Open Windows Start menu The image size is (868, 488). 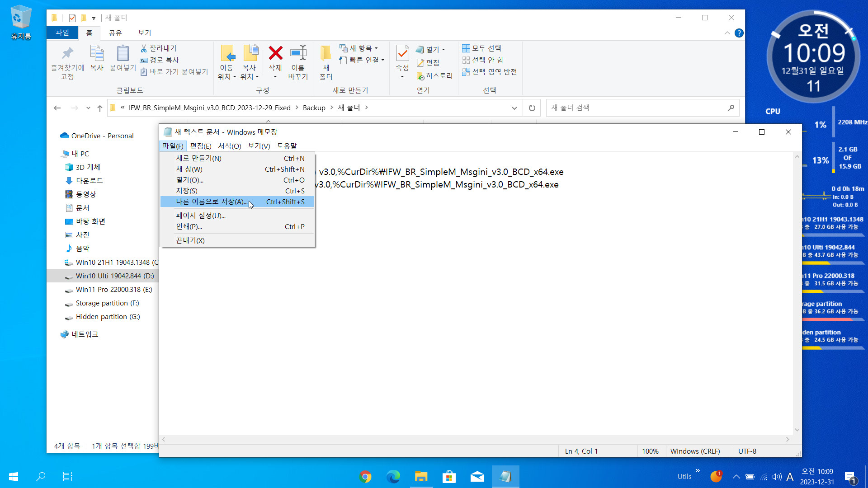coord(14,477)
